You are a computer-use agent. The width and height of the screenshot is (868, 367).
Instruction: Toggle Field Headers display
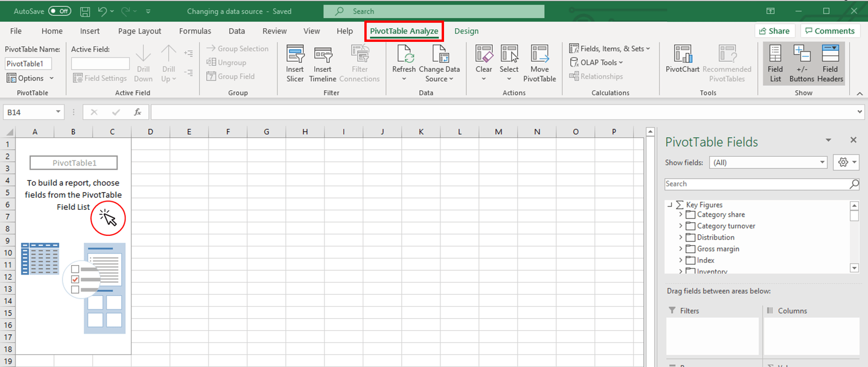tap(830, 64)
